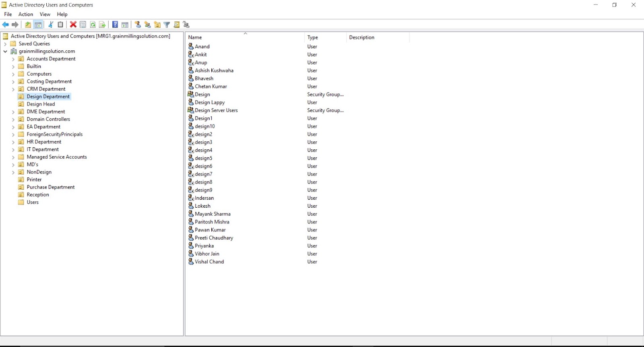Click the Export List toolbar icon
The width and height of the screenshot is (644, 347).
(102, 25)
